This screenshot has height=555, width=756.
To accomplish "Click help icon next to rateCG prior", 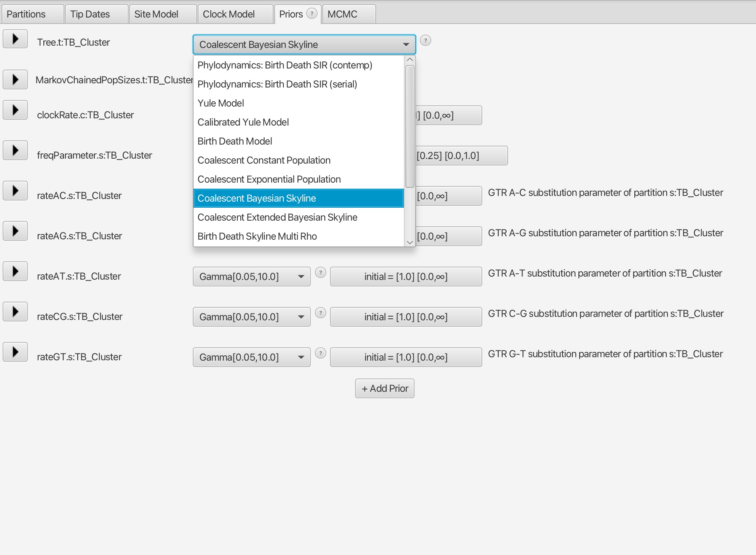I will (321, 313).
